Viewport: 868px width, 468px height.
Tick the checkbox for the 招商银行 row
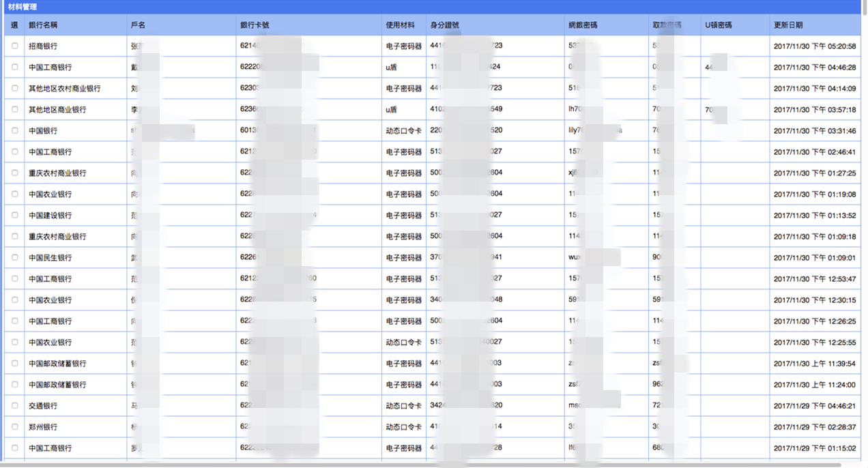pos(15,46)
